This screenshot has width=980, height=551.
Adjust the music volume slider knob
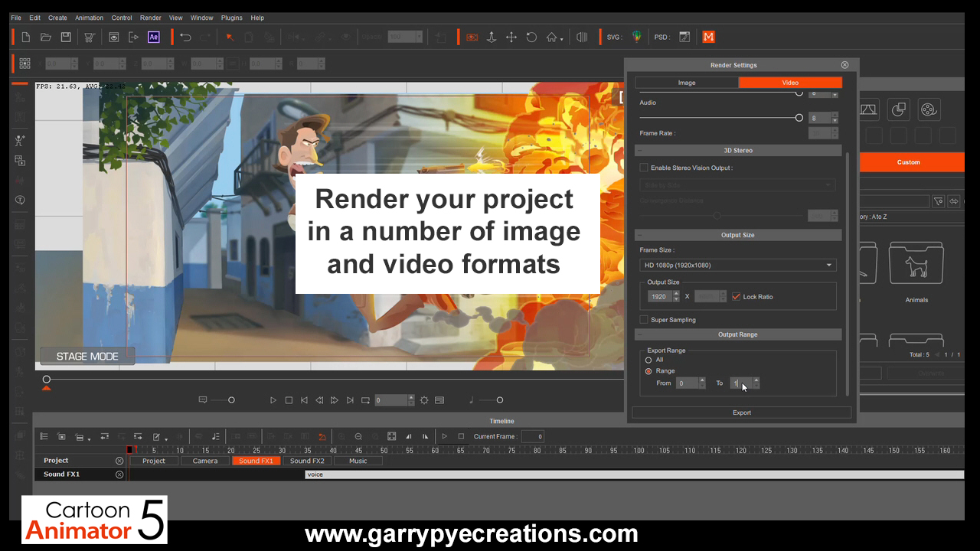point(500,400)
